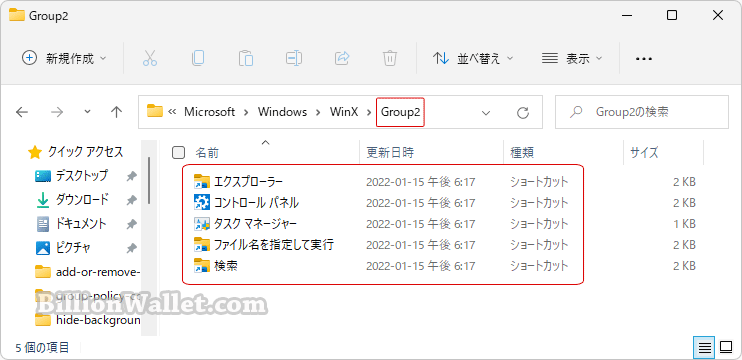742x360 pixels.
Task: Go forward with the right arrow
Action: (x=57, y=112)
